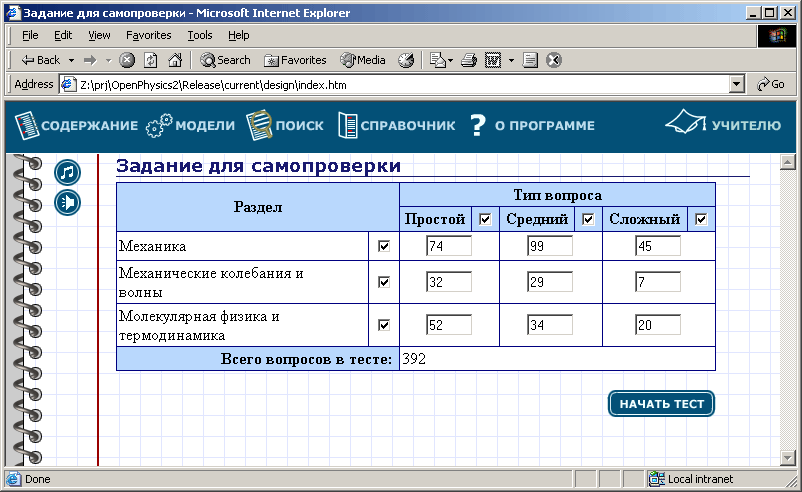Image resolution: width=802 pixels, height=492 pixels.
Task: Toggle the Механика section checkbox
Action: pyautogui.click(x=384, y=246)
